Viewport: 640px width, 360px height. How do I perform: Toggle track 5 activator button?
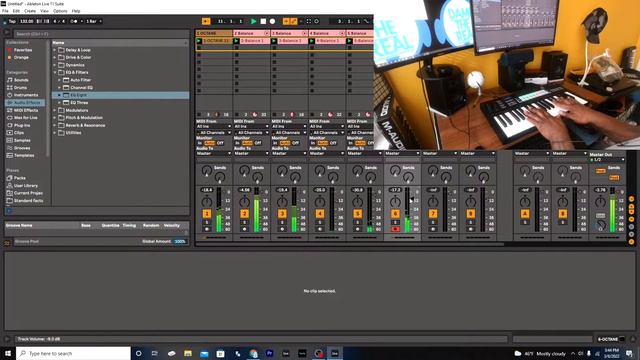(x=358, y=213)
